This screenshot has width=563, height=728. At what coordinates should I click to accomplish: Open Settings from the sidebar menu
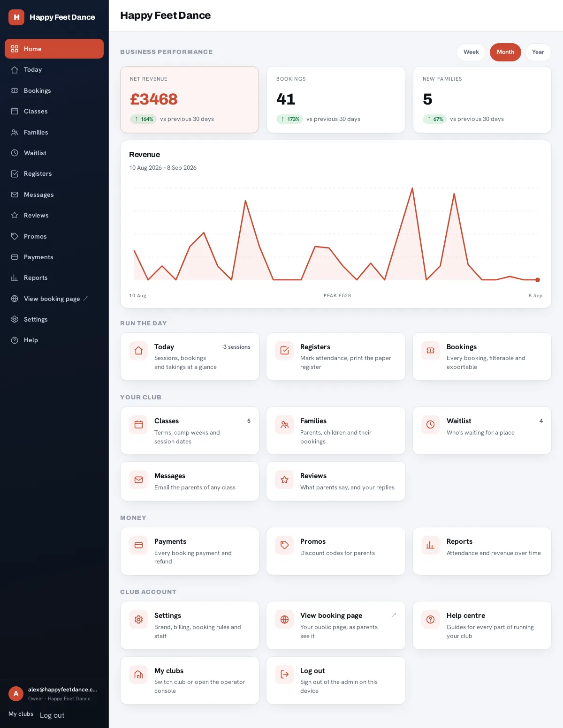pyautogui.click(x=54, y=319)
